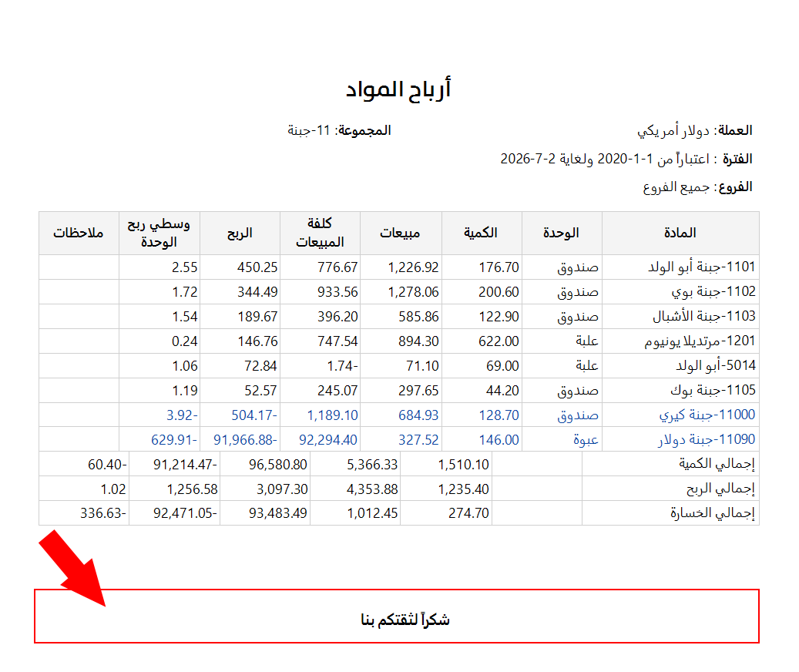Screen dimensions: 799x672
Task: Open blue item 11090-جبنة دولار
Action: (707, 440)
